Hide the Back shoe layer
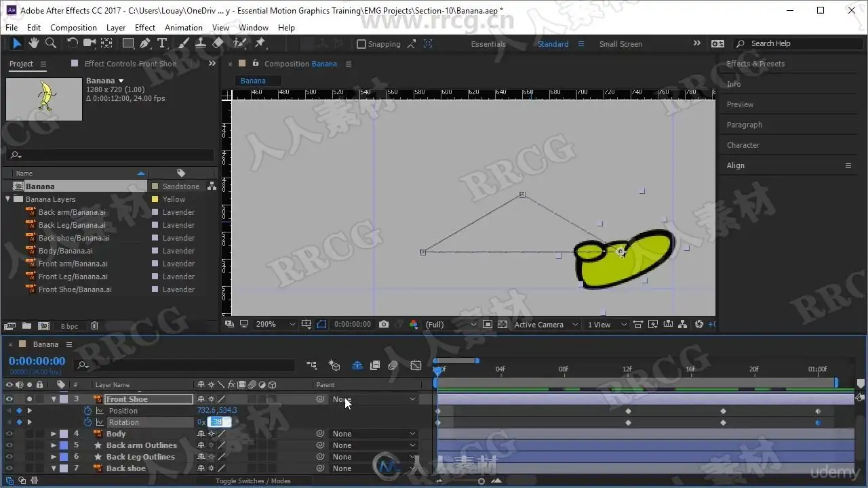Image resolution: width=868 pixels, height=488 pixels. coord(9,468)
